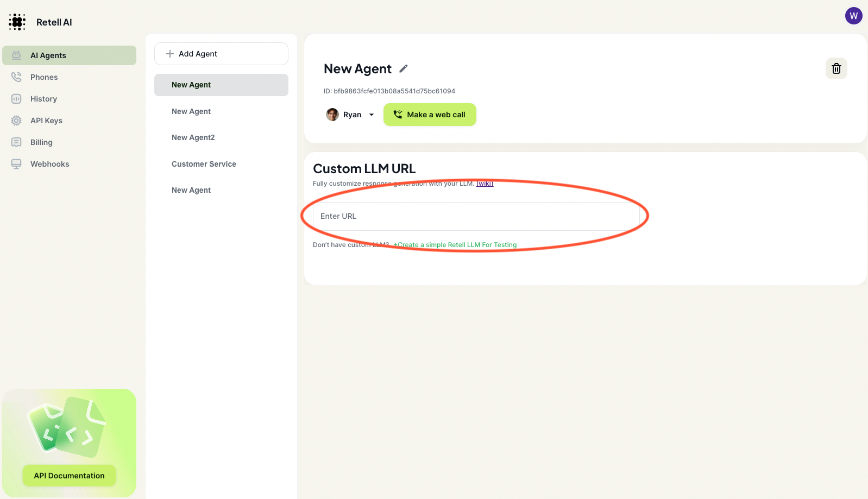The height and width of the screenshot is (499, 868).
Task: Select the New Agent above New Agent2
Action: click(x=221, y=111)
